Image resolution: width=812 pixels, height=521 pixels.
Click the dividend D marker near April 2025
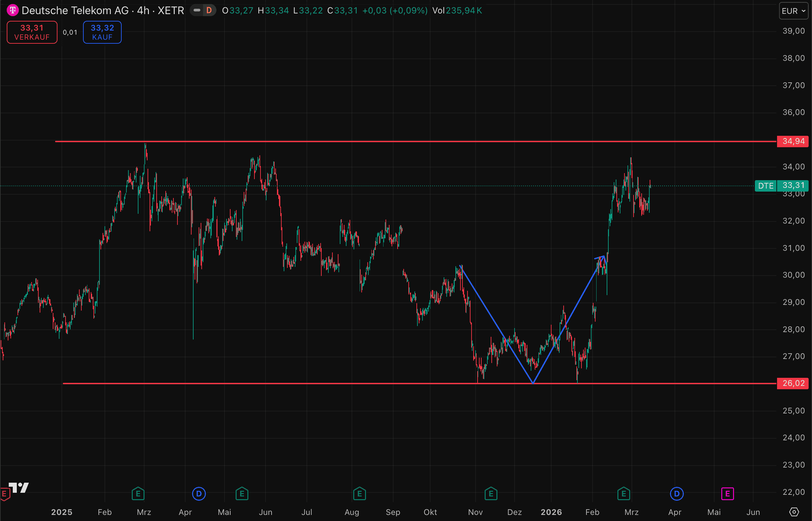pyautogui.click(x=199, y=493)
